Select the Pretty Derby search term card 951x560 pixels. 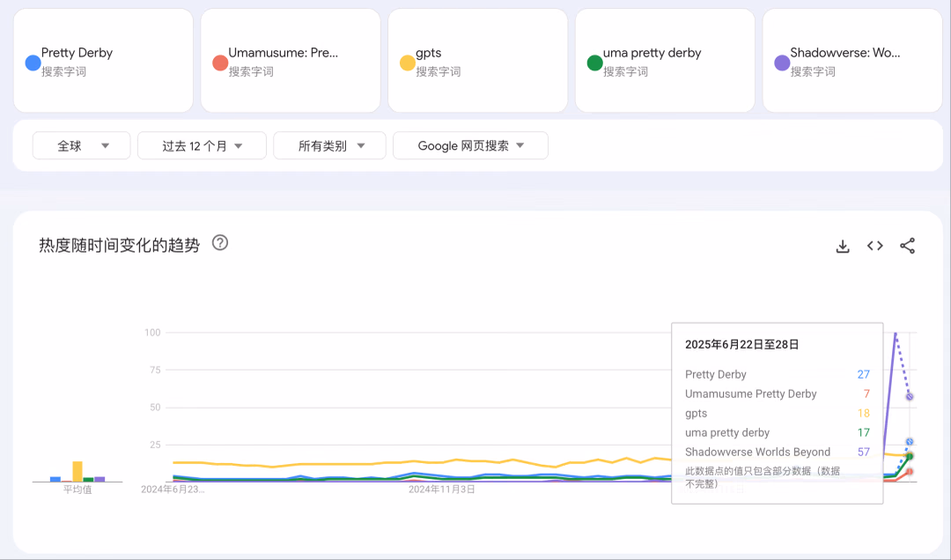(103, 61)
